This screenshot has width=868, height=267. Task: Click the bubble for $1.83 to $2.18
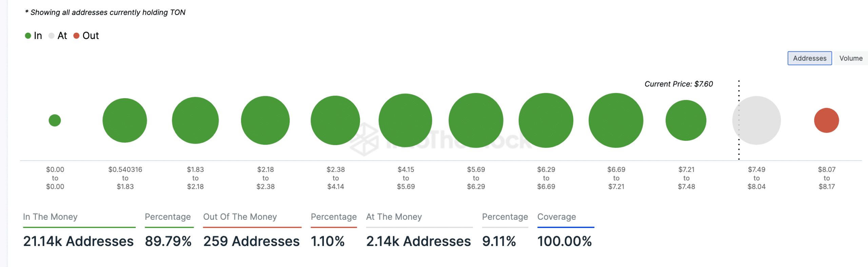[195, 120]
